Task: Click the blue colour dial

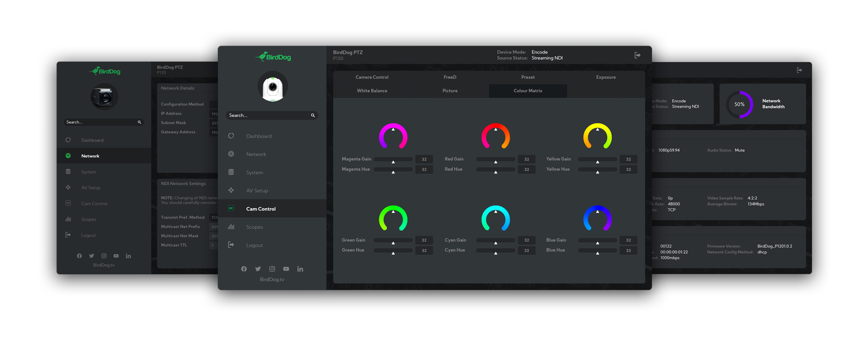Action: (x=598, y=218)
